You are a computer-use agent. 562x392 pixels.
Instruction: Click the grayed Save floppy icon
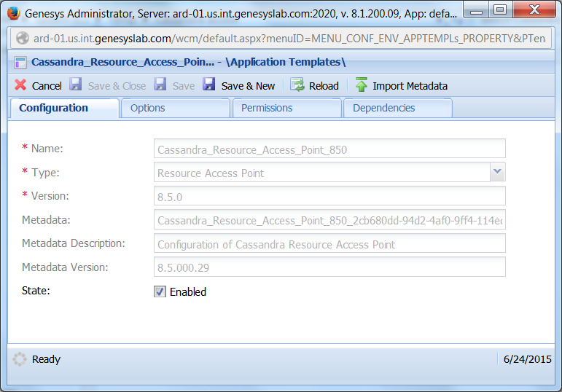click(x=160, y=85)
